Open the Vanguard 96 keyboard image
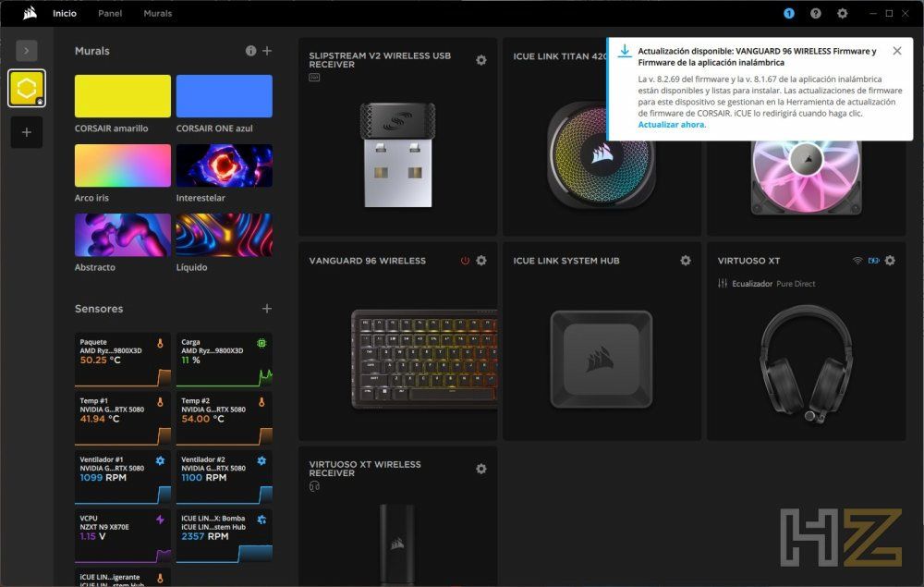 [424, 359]
